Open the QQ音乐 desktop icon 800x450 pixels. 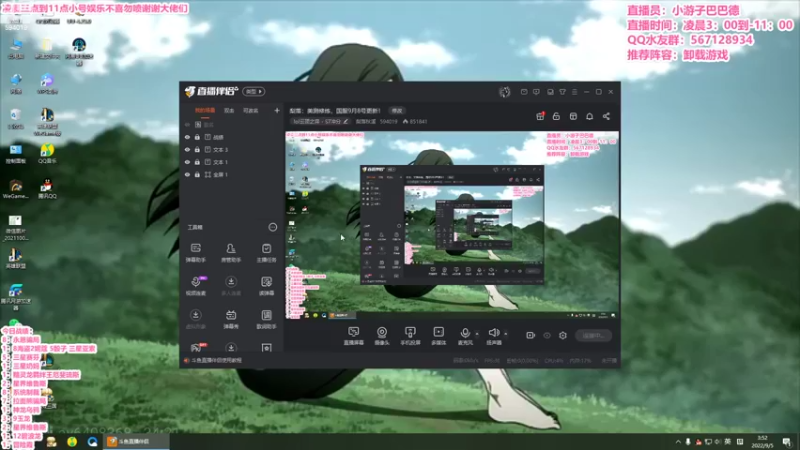47,154
